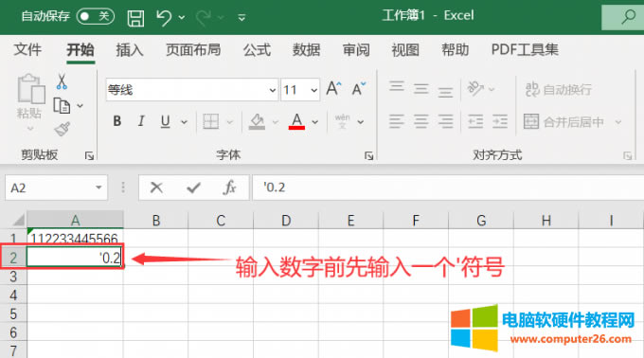Viewport: 644px width, 358px height.
Task: Click the 粘贴 paste clipboard icon
Action: [x=30, y=89]
